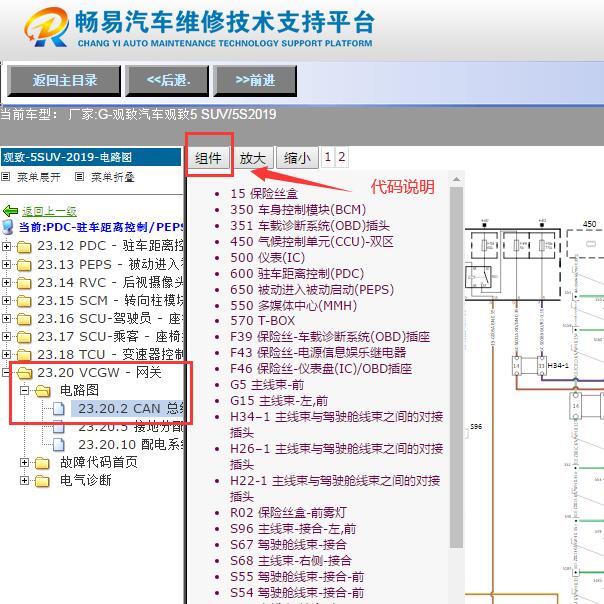Image resolution: width=604 pixels, height=604 pixels.
Task: Click the 电路图 open folder icon
Action: 43,391
